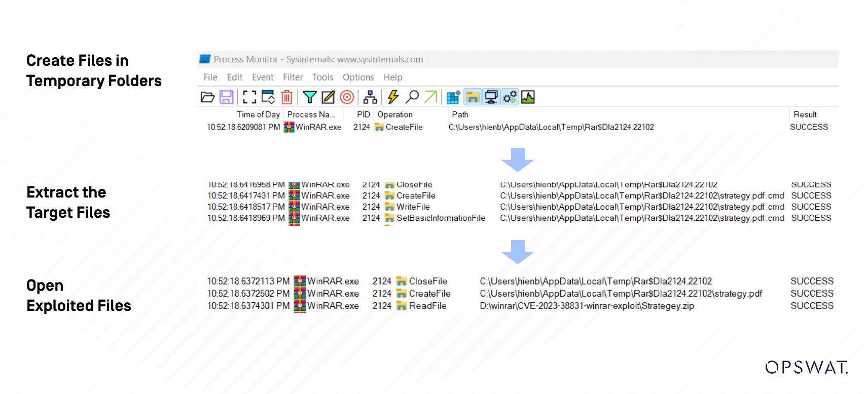868x394 pixels.
Task: Click the yellow lightning bolt icon
Action: (x=393, y=97)
